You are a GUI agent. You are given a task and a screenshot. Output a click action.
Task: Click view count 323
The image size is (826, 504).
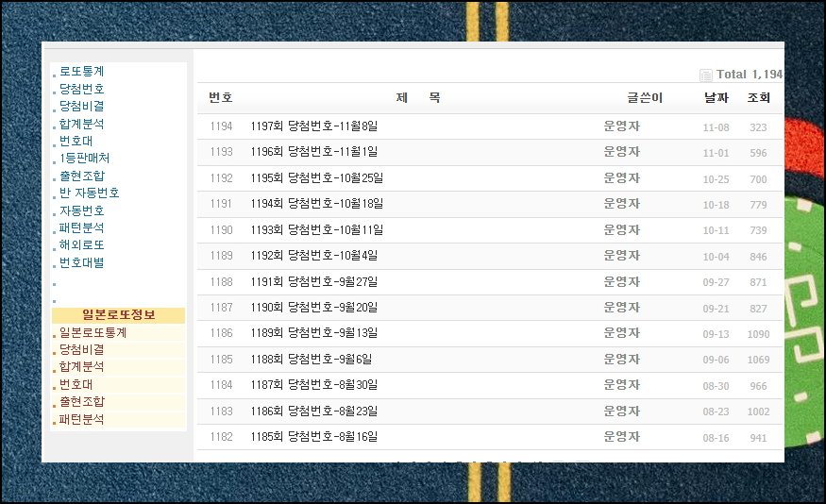(759, 127)
